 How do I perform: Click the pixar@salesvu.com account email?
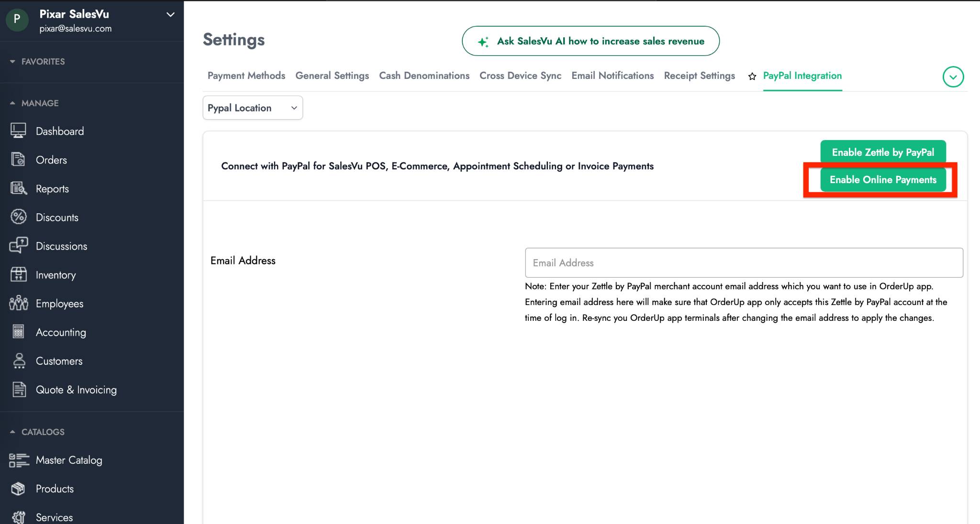tap(76, 29)
